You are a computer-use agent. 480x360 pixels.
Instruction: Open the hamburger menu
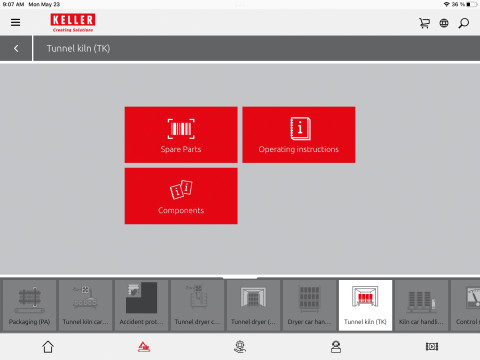tap(15, 23)
